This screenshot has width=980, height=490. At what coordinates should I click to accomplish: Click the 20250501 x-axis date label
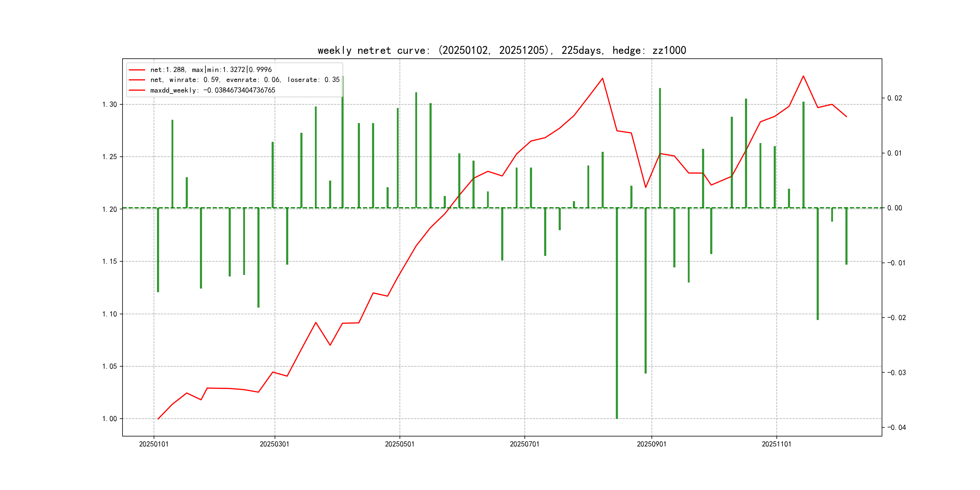point(400,444)
